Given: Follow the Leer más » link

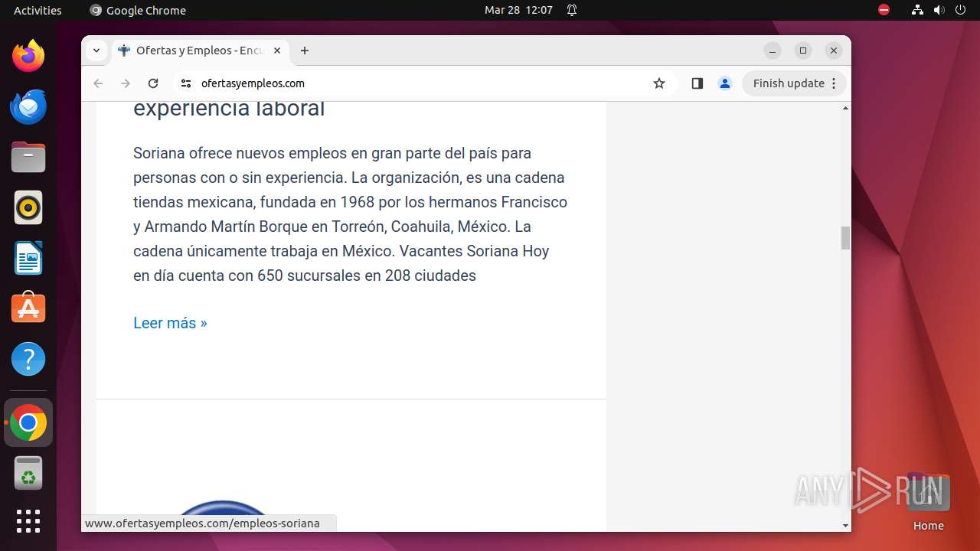Looking at the screenshot, I should [170, 323].
